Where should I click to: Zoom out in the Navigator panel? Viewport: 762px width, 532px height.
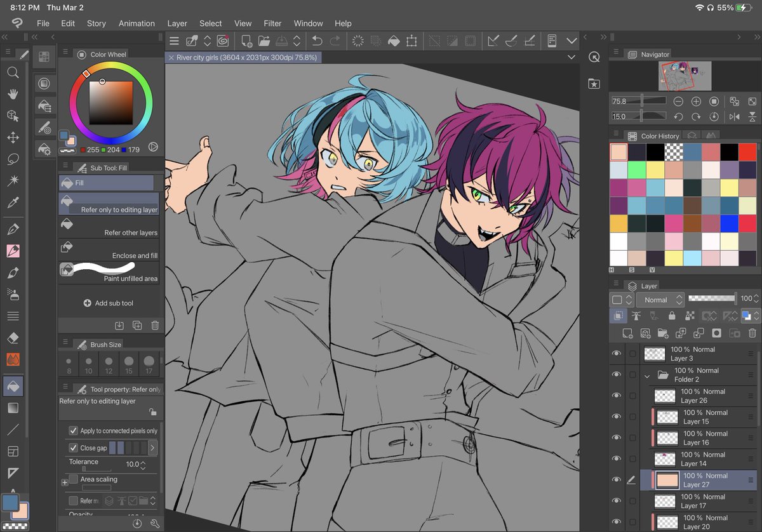678,102
